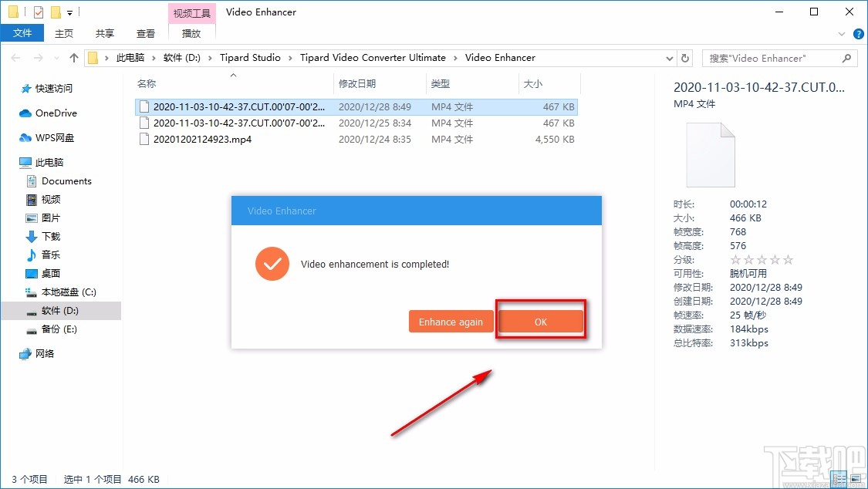Screen dimensions: 868x489
Task: Click the search magnifier icon
Action: pos(846,57)
